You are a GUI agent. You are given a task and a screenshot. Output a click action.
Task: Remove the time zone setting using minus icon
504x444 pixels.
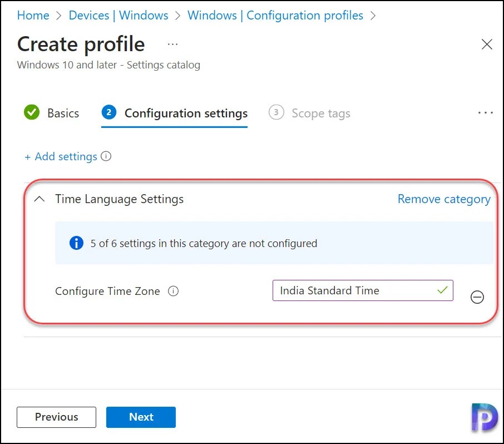[477, 297]
